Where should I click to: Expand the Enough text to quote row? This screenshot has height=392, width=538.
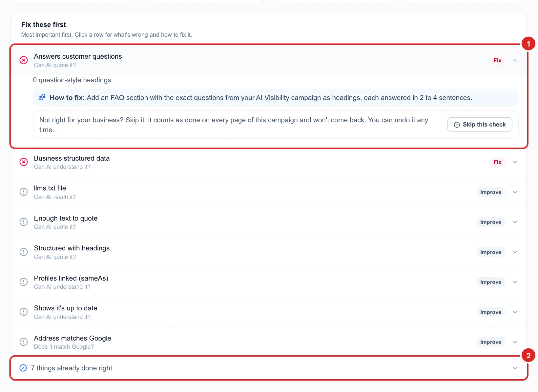(x=515, y=222)
